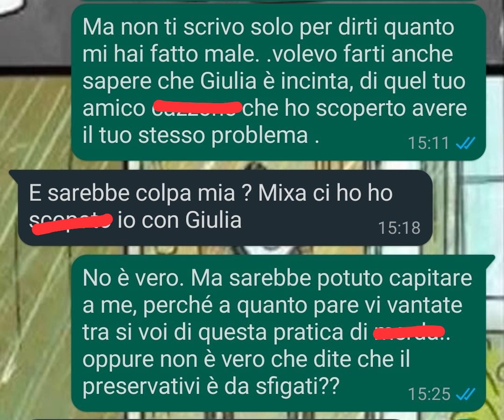Screen dimensions: 504x420
Task: Select the green message starting 'No è vero'
Action: (278, 333)
